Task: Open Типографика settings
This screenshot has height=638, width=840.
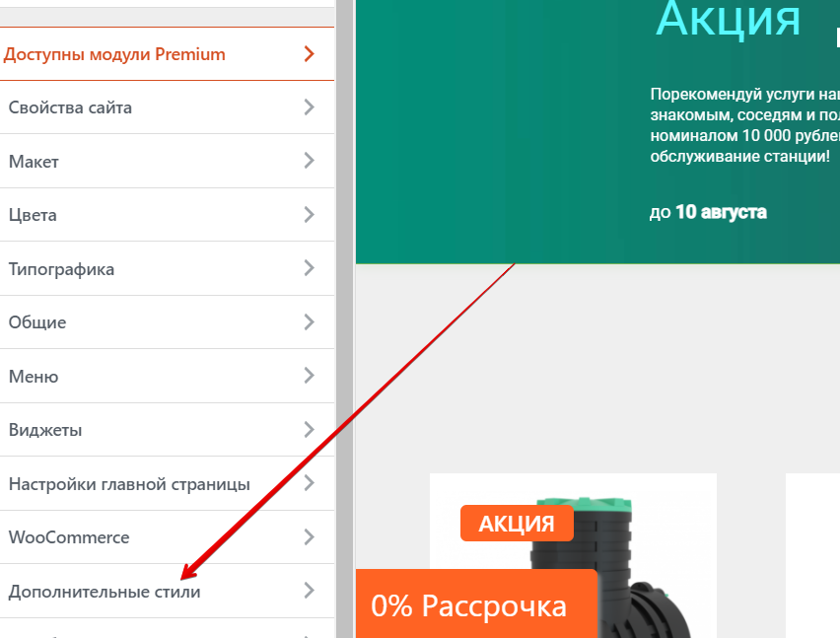Action: [x=167, y=269]
